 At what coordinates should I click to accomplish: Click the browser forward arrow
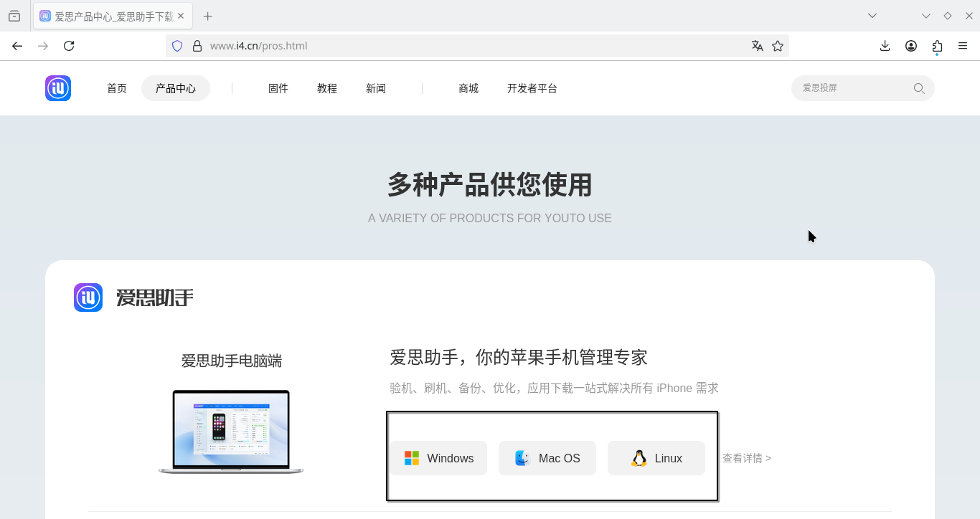43,46
